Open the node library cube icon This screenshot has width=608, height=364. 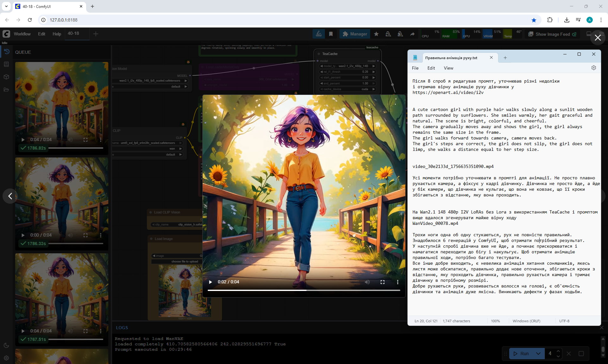click(6, 77)
